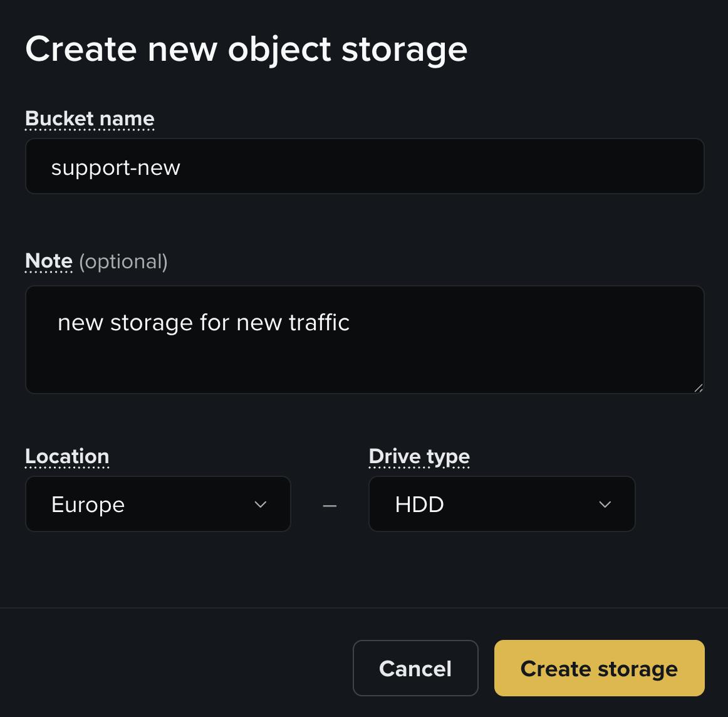Click the Note textarea resize handle
Image resolution: width=728 pixels, height=717 pixels.
(699, 388)
